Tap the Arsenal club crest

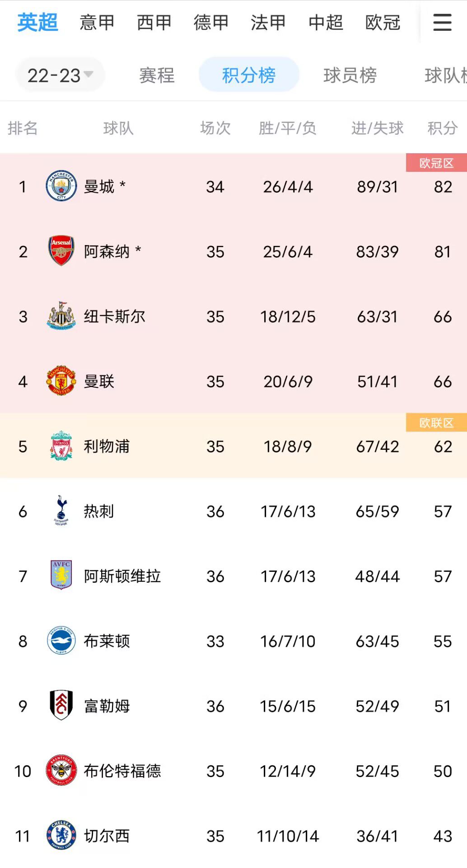61,251
